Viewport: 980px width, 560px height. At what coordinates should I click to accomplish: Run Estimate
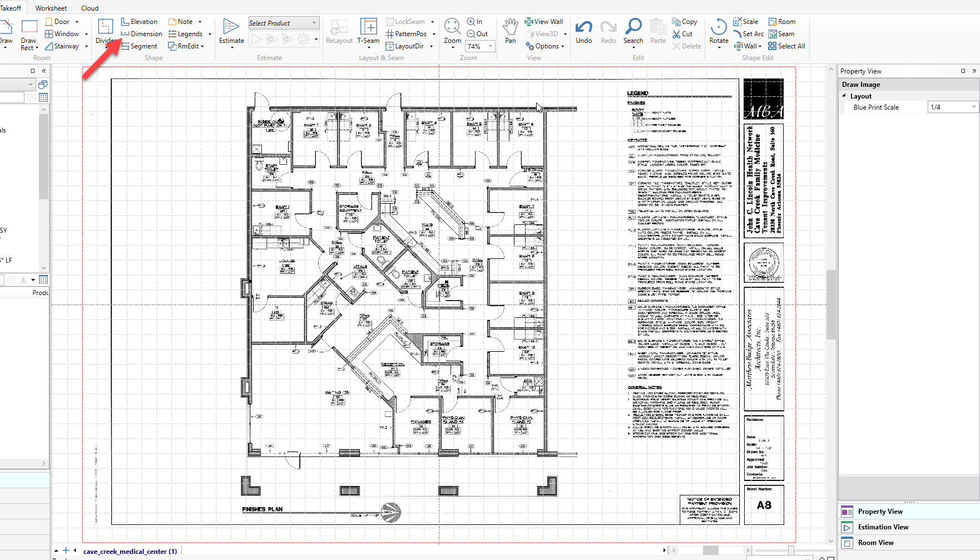point(231,32)
